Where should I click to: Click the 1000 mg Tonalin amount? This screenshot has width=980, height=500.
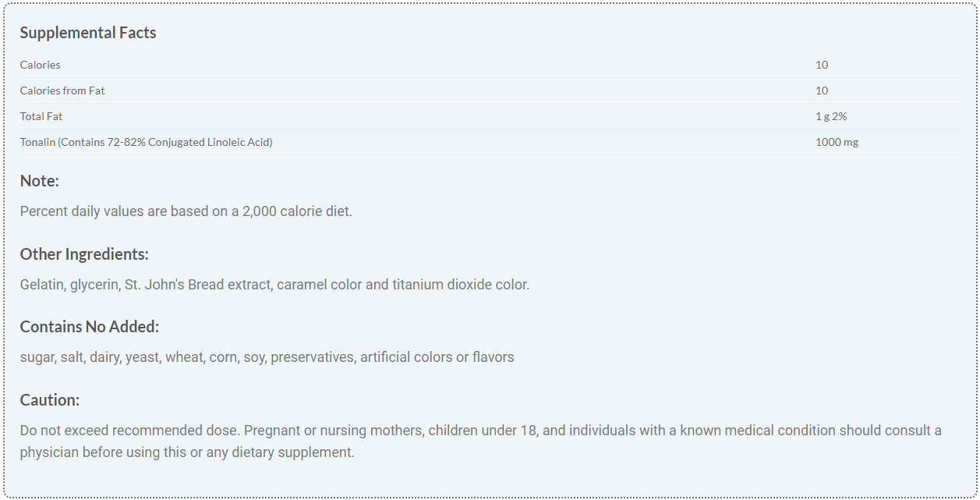pos(837,142)
